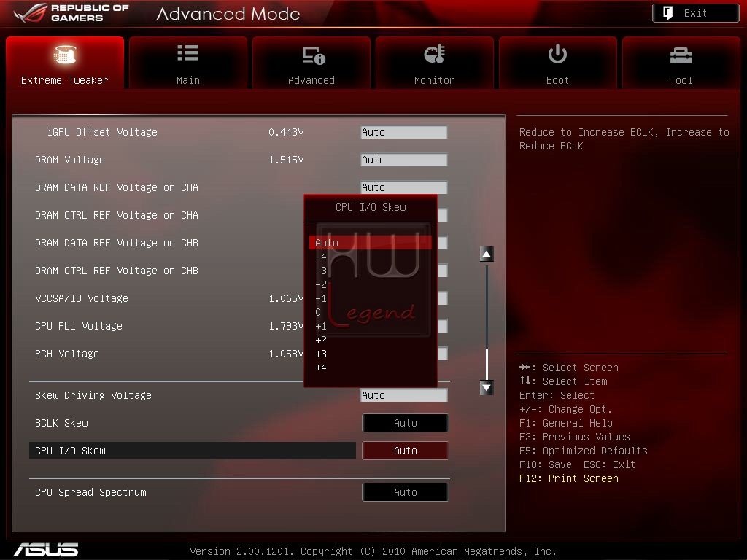
Task: Click the Enter: Select hint
Action: [x=557, y=395]
